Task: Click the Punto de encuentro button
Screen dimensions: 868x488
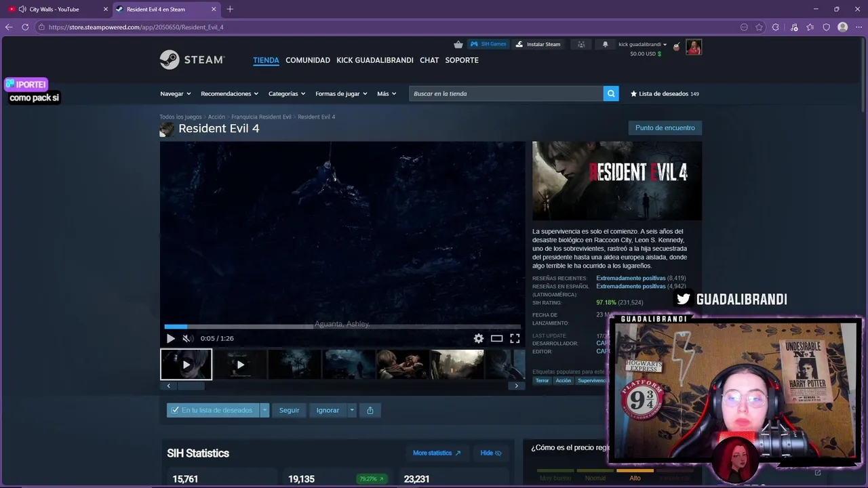Action: click(x=665, y=127)
